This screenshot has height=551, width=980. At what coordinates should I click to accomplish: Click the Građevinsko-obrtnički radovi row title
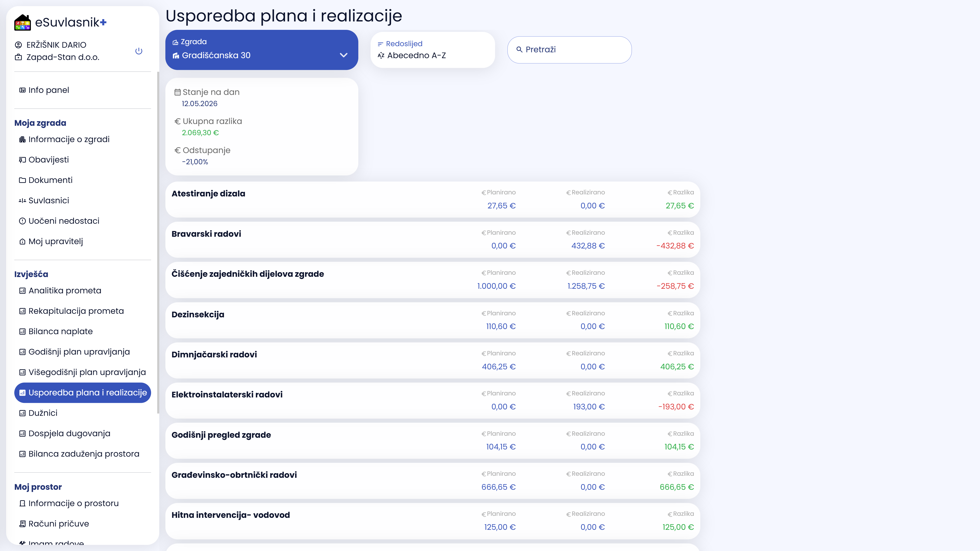point(234,475)
